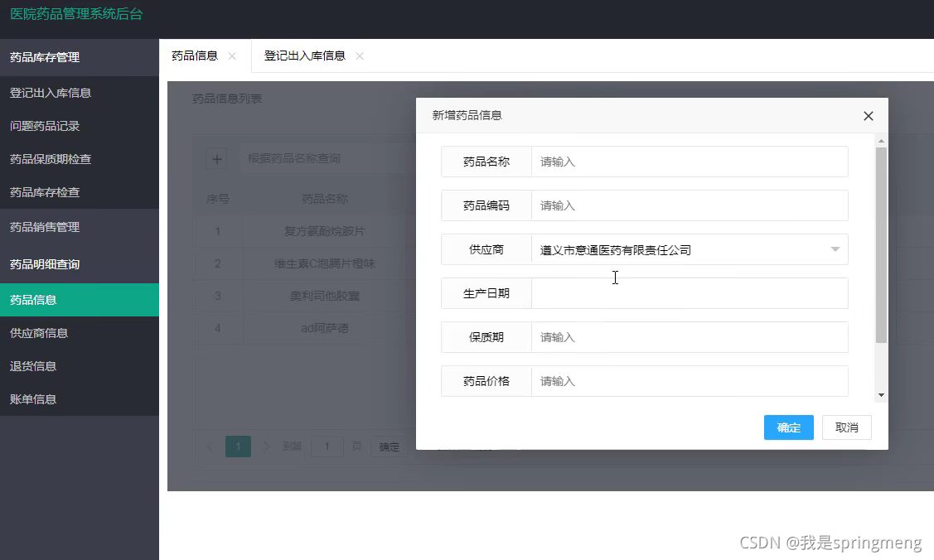Image resolution: width=934 pixels, height=560 pixels.
Task: Switch to the 登记出入库信息 tab
Action: [x=304, y=56]
